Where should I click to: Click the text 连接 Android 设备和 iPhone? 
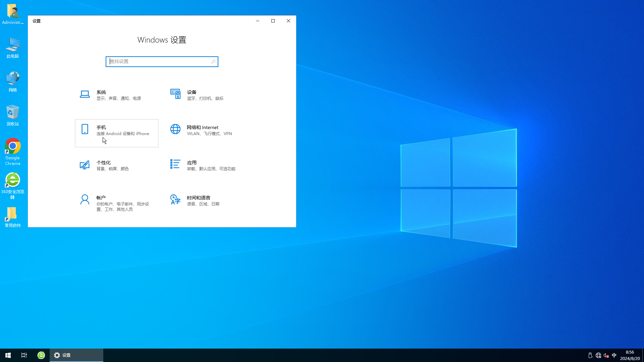[x=123, y=134]
